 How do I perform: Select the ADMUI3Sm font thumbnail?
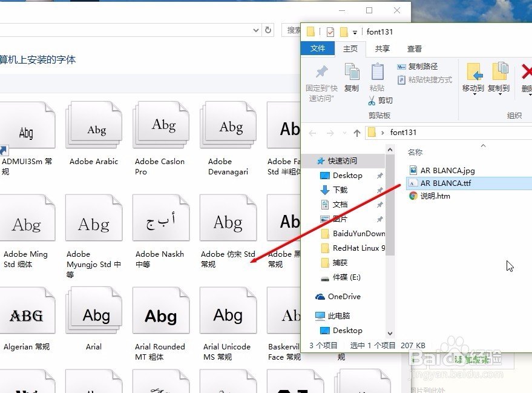(27, 125)
